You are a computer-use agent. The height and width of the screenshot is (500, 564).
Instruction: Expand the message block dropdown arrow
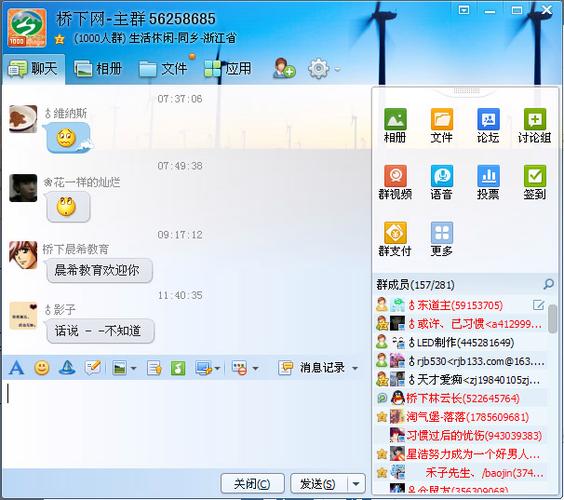255,368
